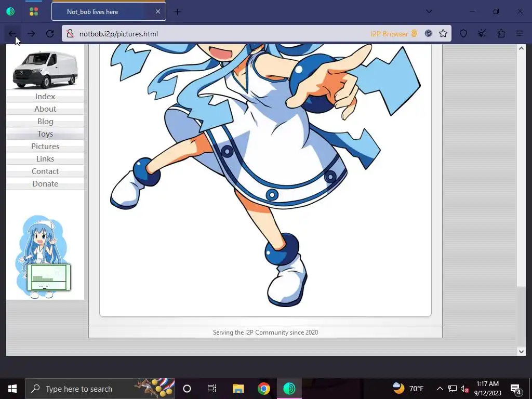Click the page scrollbar down arrow
532x399 pixels.
tap(521, 352)
